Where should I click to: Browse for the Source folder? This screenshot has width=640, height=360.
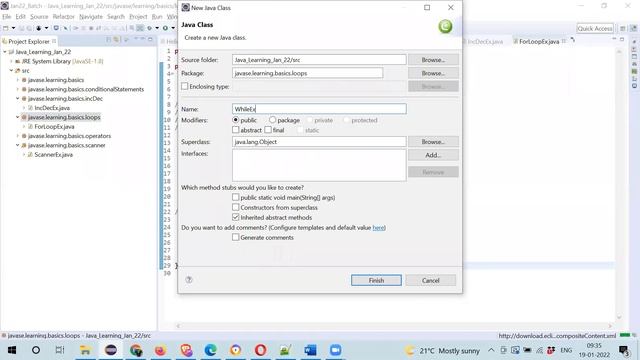coord(433,60)
